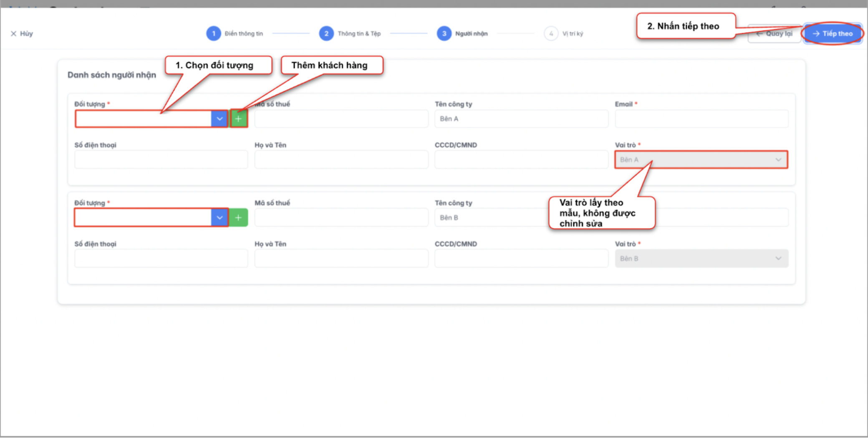Screen dimensions: 868x438
Task: Click step 1 circle Điền thông tin
Action: pos(214,34)
